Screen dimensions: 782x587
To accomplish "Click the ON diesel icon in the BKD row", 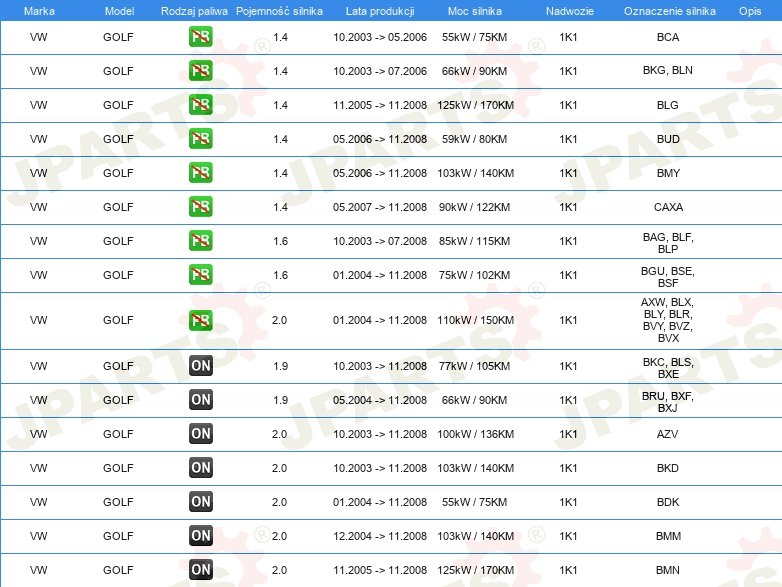I will (200, 467).
